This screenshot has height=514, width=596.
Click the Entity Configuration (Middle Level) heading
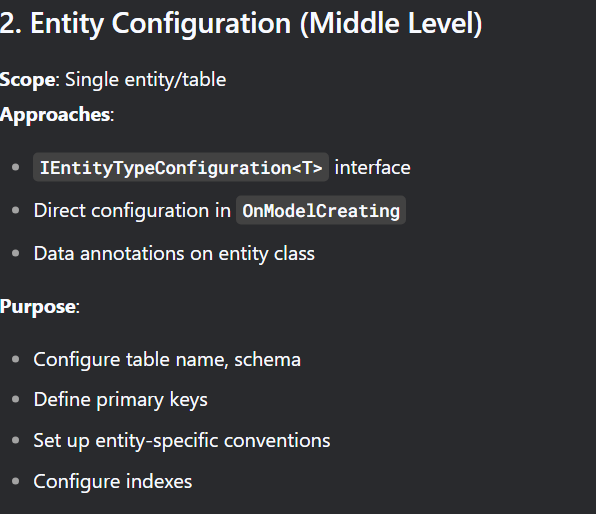point(241,24)
